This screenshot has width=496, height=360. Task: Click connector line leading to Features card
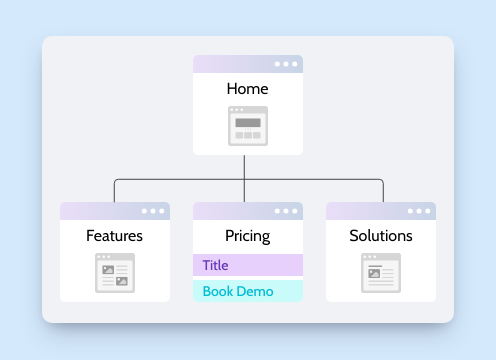point(114,192)
